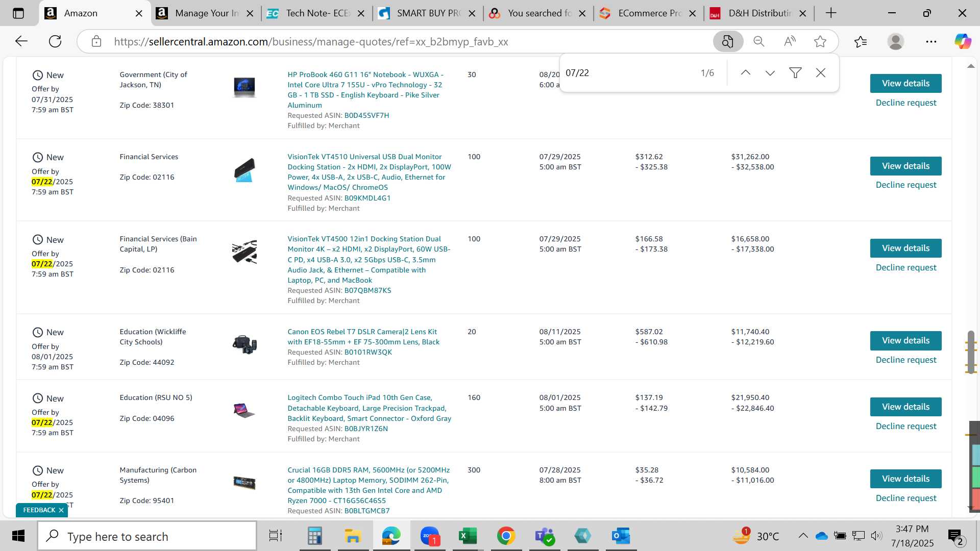Open ASIN B0101RW3QK link
Screen dimensions: 980x551
[368, 353]
